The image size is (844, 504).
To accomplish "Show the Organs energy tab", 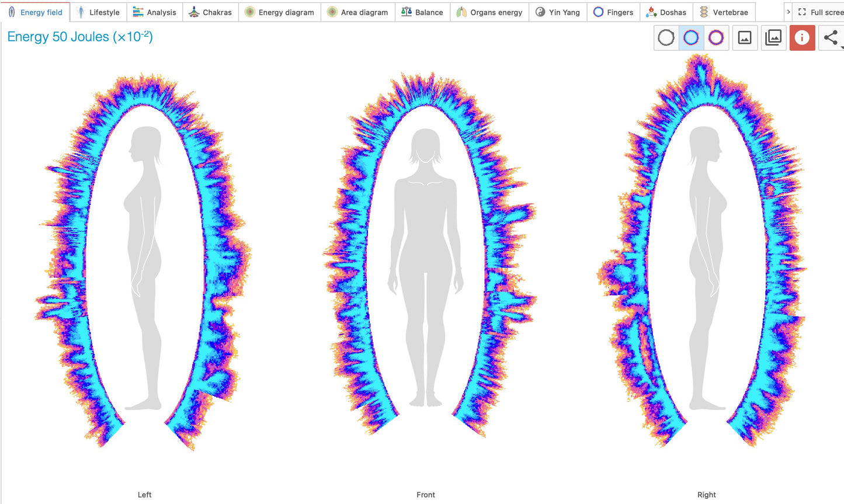I will tap(489, 12).
